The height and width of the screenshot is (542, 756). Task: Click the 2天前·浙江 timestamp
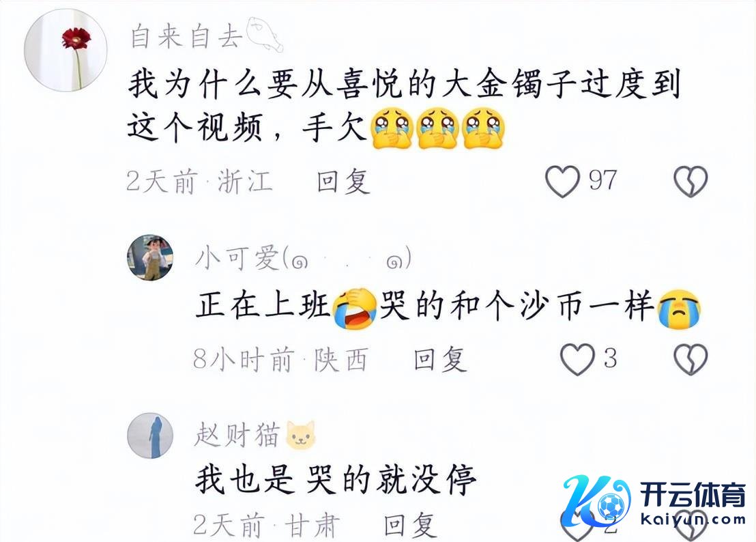(x=200, y=182)
